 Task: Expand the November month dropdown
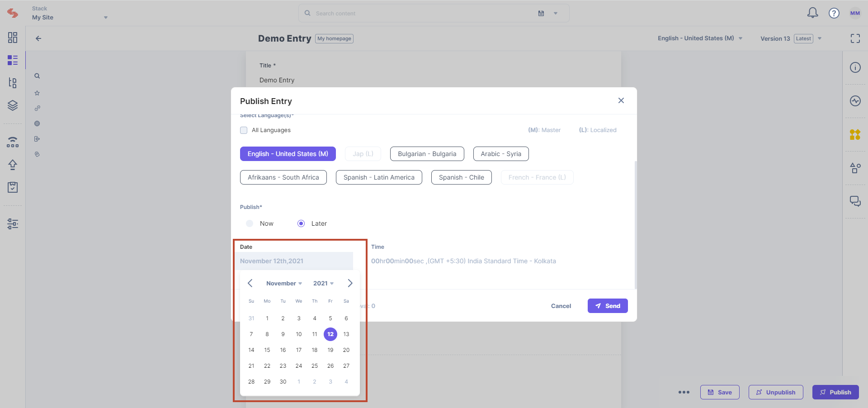(x=284, y=283)
